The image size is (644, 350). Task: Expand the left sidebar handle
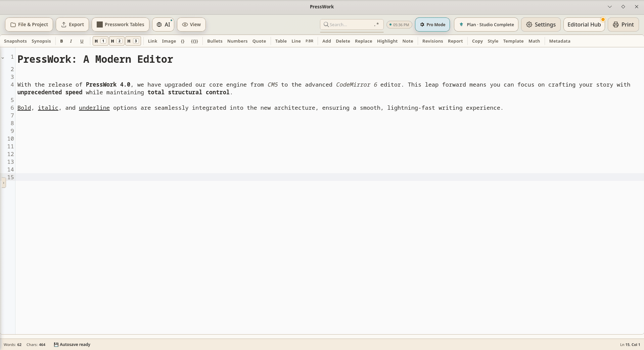4,183
